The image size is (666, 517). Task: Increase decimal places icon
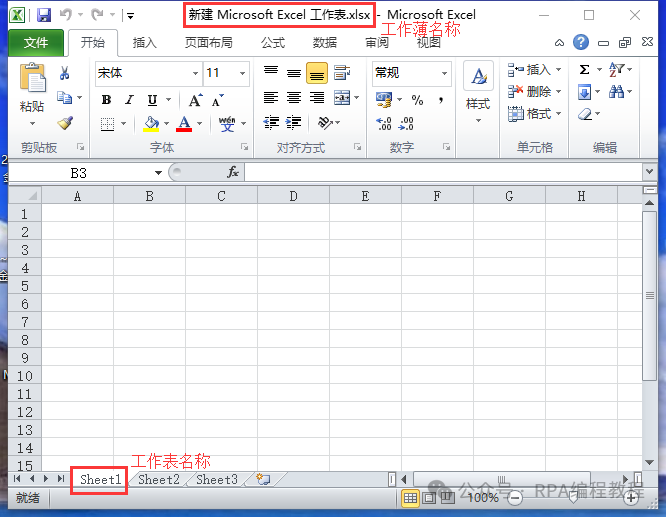tap(384, 124)
